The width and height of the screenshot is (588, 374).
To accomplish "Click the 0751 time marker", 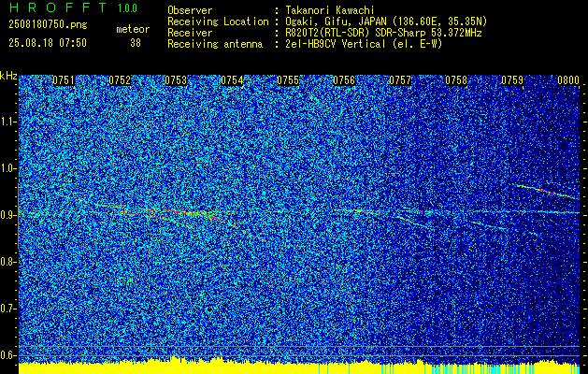I will click(64, 80).
